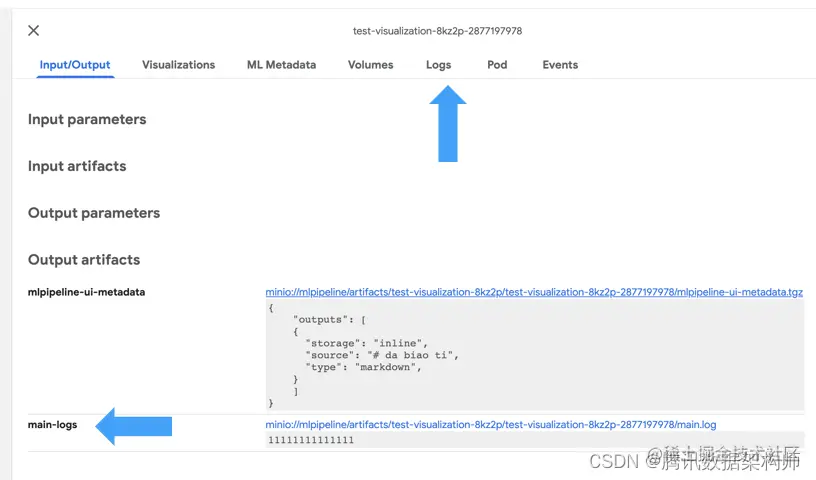Click the mlpipeline-ui-metadata artifact label
This screenshot has width=816, height=480.
(86, 292)
